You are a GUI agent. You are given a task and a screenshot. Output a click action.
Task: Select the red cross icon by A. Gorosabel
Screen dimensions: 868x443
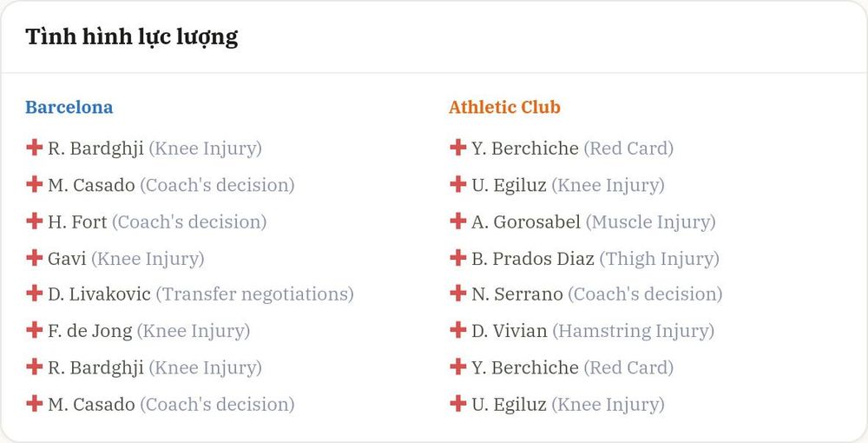[x=457, y=221]
